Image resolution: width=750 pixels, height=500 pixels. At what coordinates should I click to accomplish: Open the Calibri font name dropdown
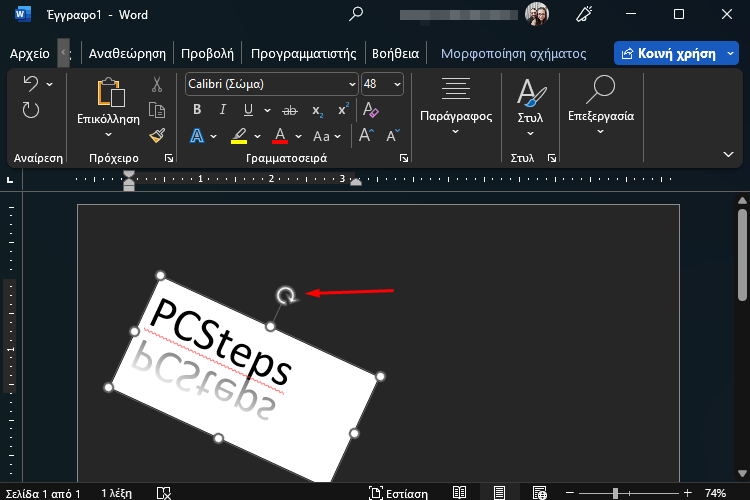click(353, 84)
